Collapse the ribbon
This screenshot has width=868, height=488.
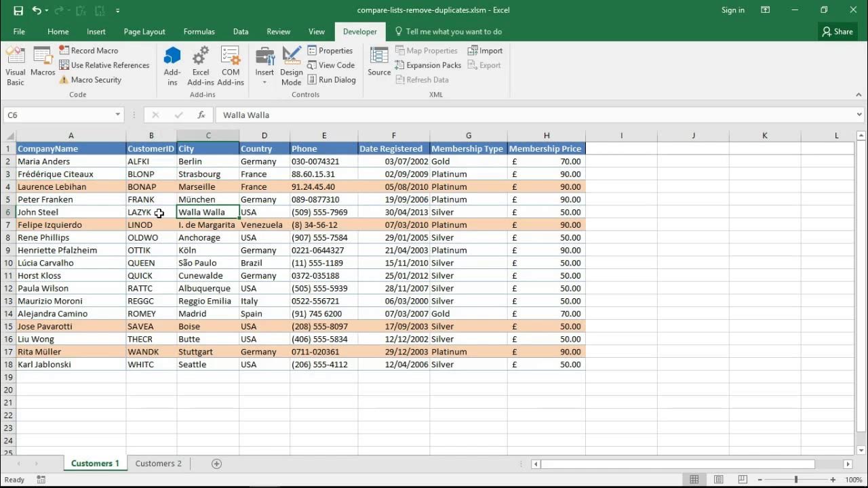[x=858, y=95]
